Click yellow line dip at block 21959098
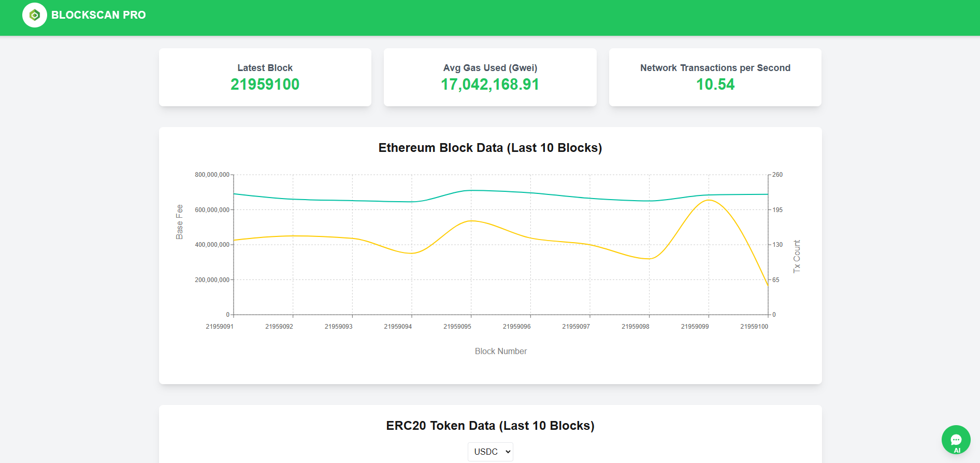This screenshot has height=463, width=980. click(649, 259)
